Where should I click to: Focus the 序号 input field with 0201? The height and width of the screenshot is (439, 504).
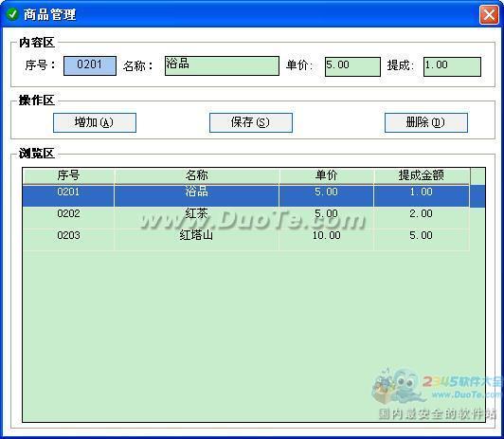[x=90, y=65]
